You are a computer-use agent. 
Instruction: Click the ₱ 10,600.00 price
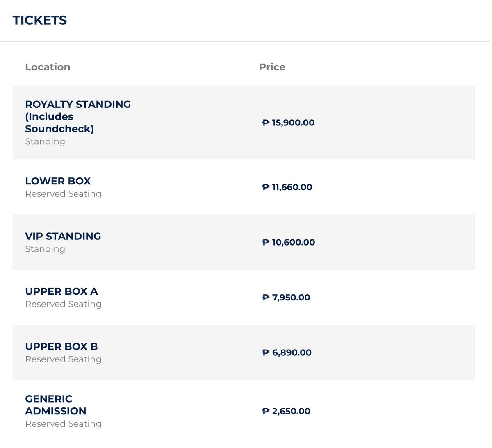click(x=289, y=242)
